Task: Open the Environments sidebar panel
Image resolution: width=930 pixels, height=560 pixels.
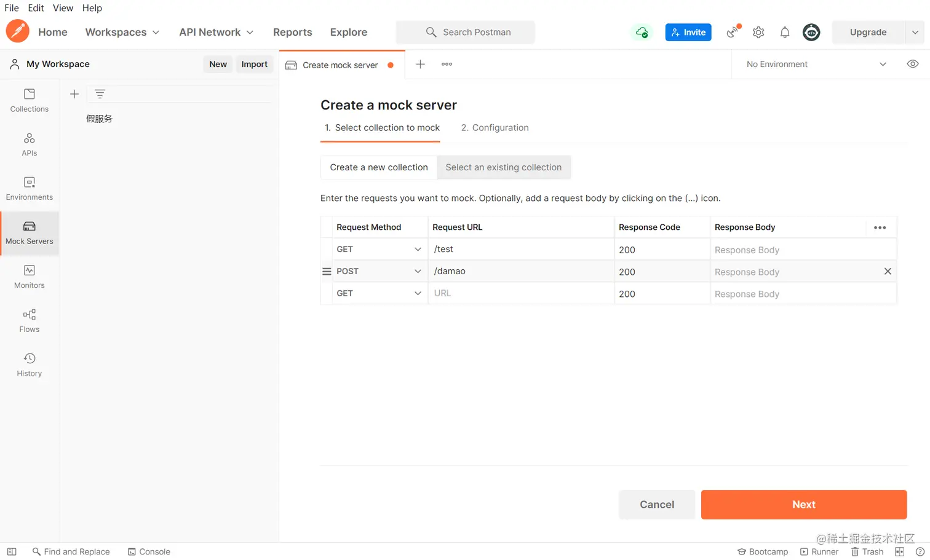Action: coord(29,189)
